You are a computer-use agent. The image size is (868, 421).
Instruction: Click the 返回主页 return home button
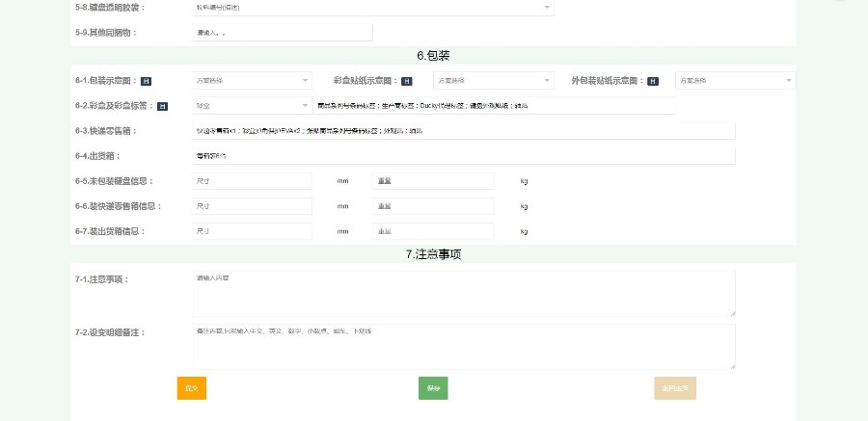675,388
